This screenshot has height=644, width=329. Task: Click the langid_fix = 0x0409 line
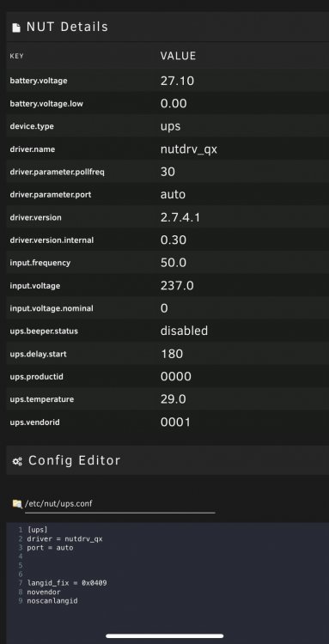67,583
